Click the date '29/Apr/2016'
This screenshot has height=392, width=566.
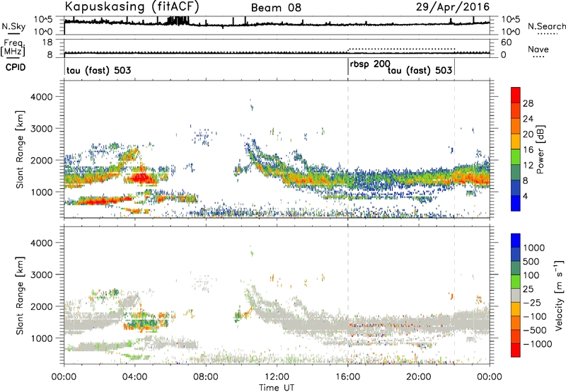tap(453, 7)
